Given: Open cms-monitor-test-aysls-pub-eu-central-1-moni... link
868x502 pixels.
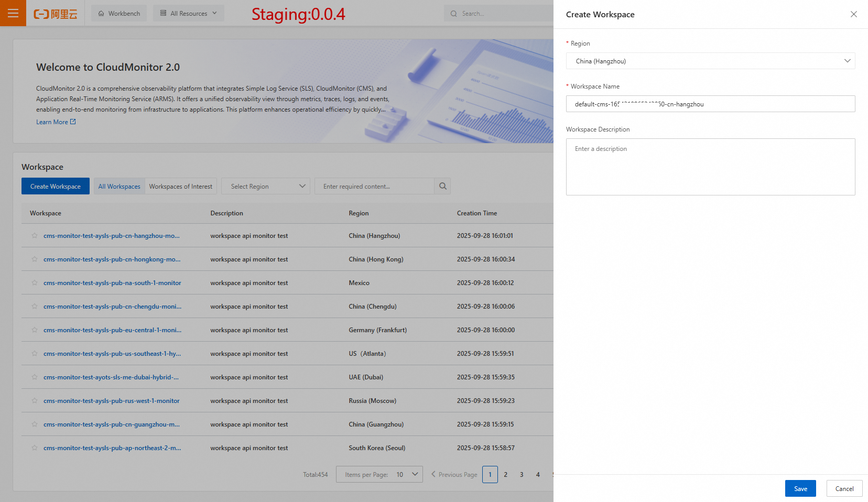Looking at the screenshot, I should 113,330.
